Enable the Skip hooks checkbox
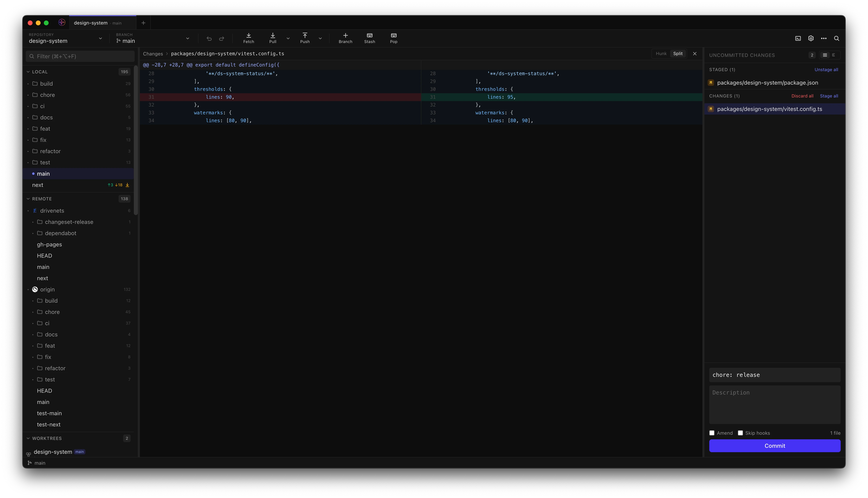Screen dimensions: 868x498 pos(740,433)
